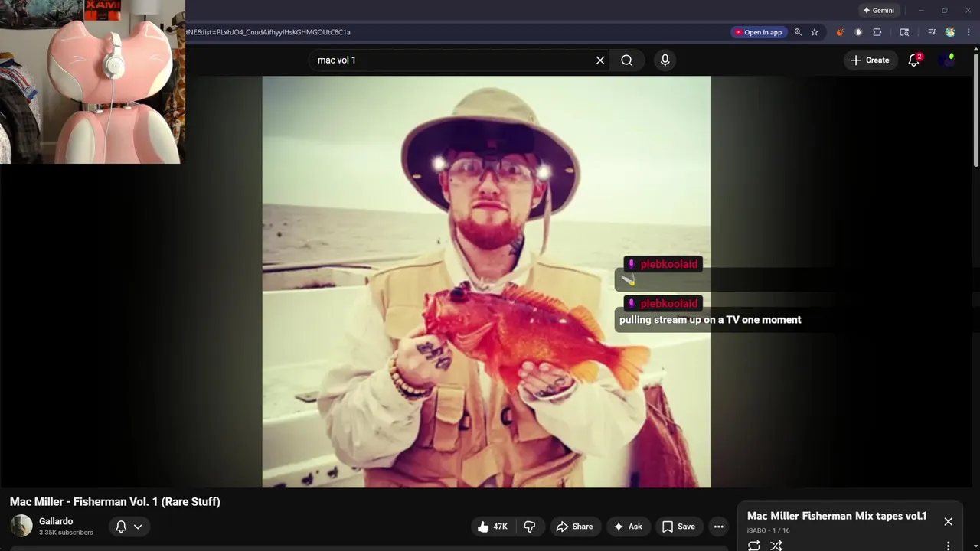This screenshot has width=980, height=551.
Task: Open the orange extension icon
Action: point(840,32)
